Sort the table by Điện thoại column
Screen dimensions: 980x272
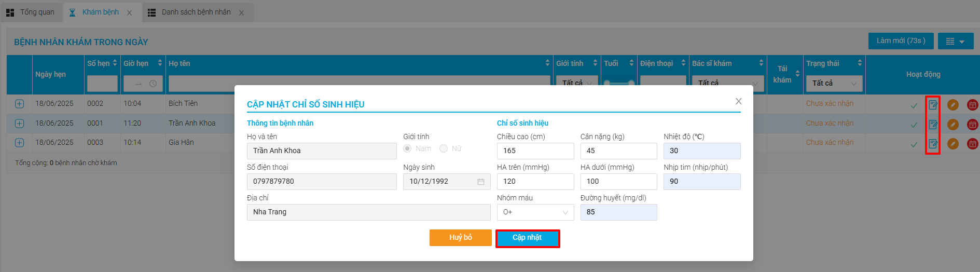click(x=683, y=63)
